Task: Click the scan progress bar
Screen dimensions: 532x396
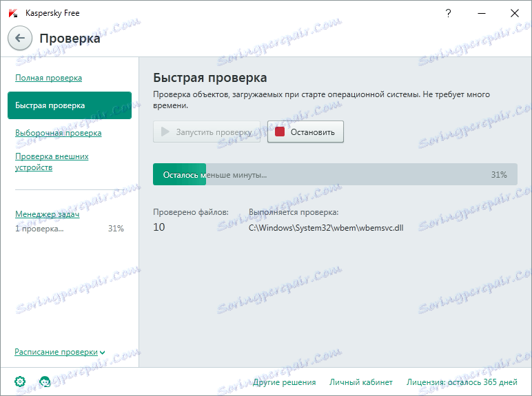Action: (x=335, y=174)
